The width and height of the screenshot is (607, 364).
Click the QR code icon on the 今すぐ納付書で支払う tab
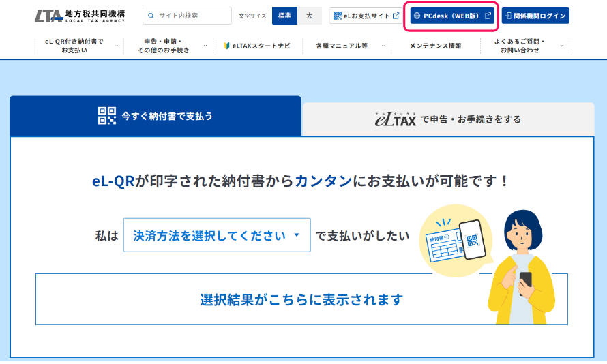[x=107, y=116]
